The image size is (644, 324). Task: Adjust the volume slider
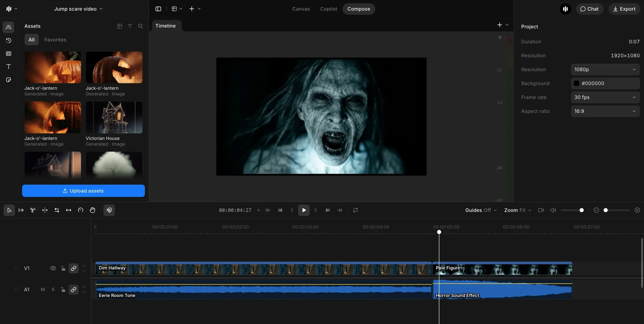(573, 210)
